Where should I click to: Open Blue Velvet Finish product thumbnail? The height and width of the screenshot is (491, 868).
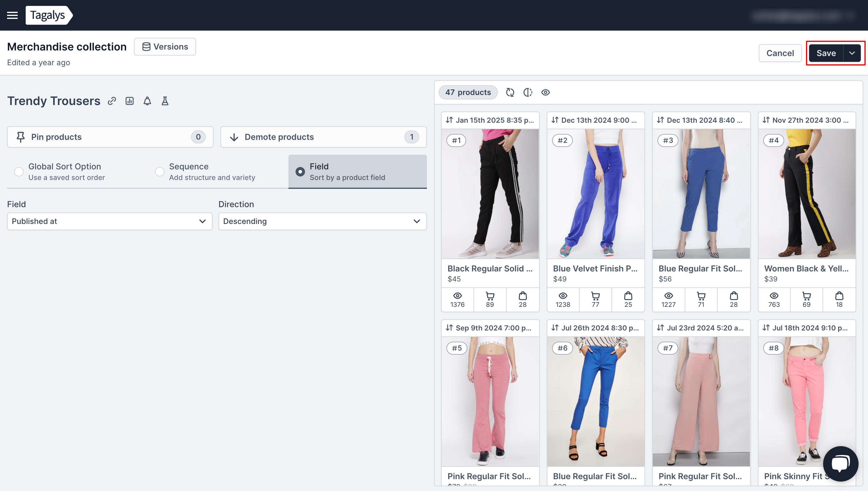(x=596, y=194)
